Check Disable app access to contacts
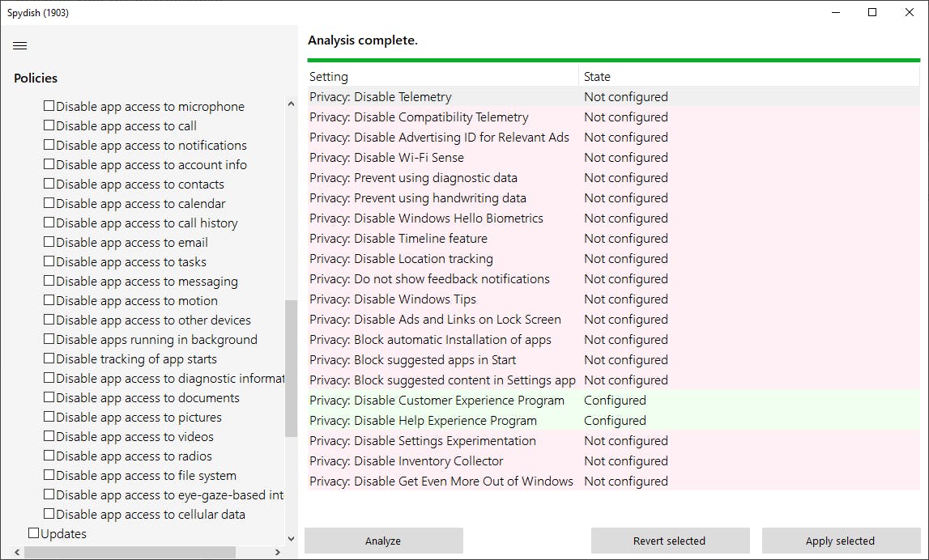 coord(49,184)
